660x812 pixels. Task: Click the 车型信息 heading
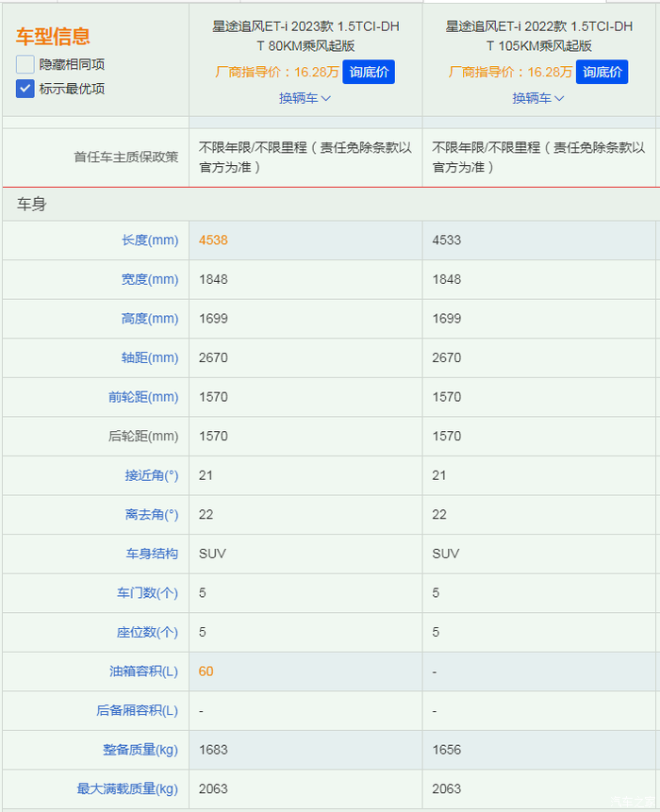(x=53, y=37)
